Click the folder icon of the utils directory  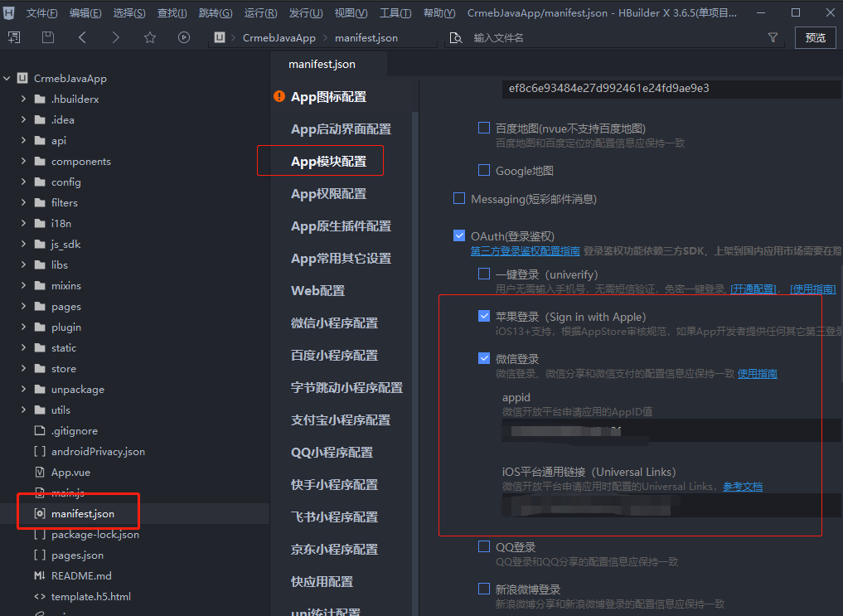tap(40, 410)
